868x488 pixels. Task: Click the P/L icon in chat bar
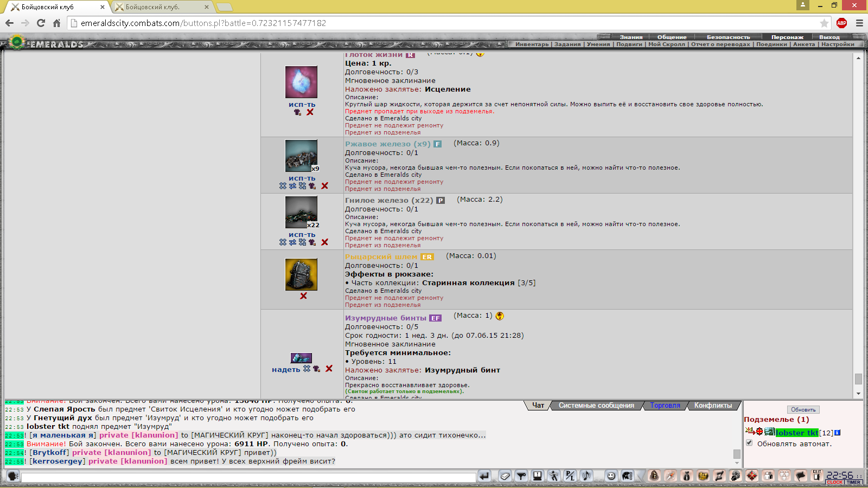pyautogui.click(x=570, y=476)
